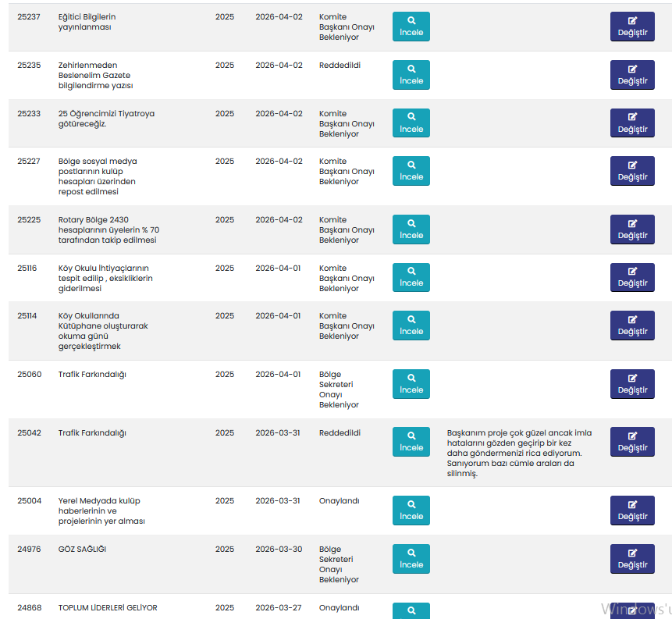Click İncele for project 25237
672x619 pixels.
tap(411, 27)
